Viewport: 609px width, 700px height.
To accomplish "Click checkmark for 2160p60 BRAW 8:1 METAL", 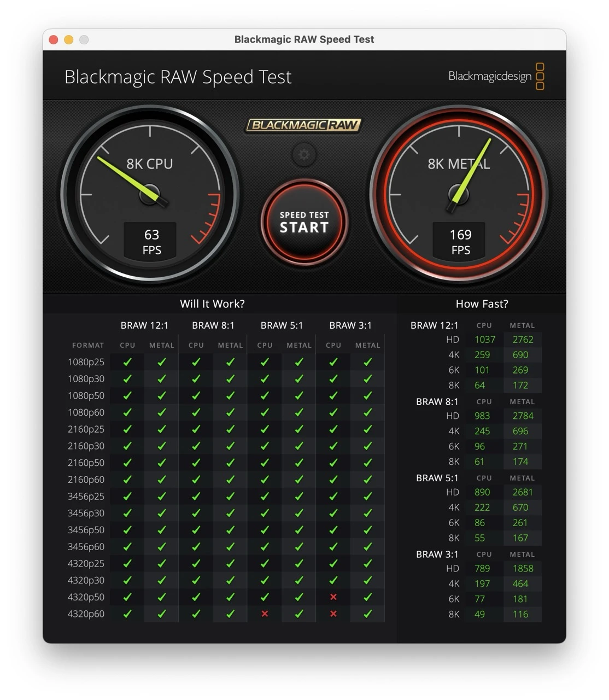I will tap(231, 480).
